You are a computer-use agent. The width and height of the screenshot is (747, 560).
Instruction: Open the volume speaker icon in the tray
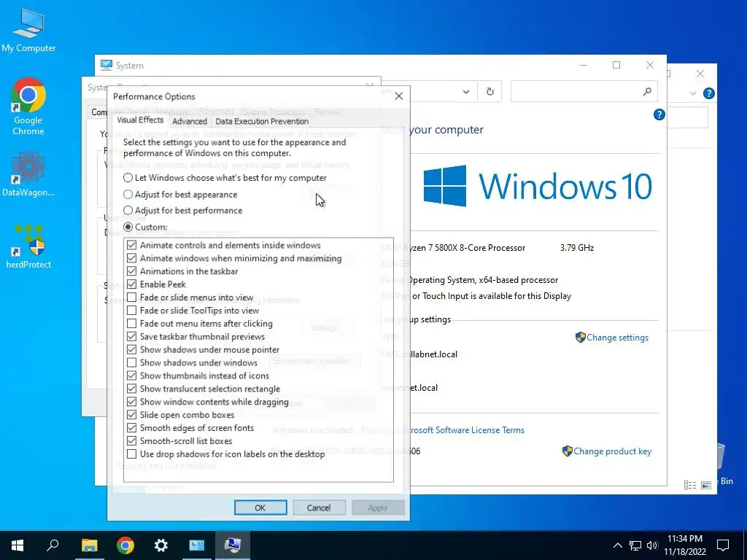pyautogui.click(x=652, y=545)
